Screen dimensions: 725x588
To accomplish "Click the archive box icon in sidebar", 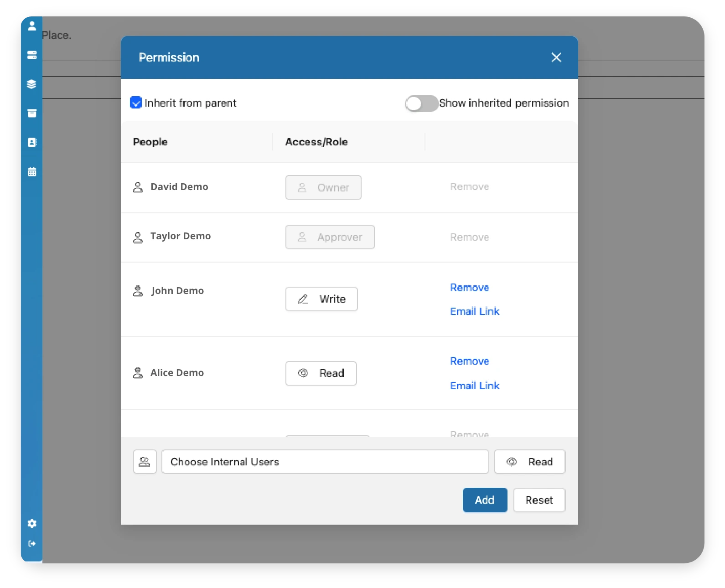I will pos(31,113).
